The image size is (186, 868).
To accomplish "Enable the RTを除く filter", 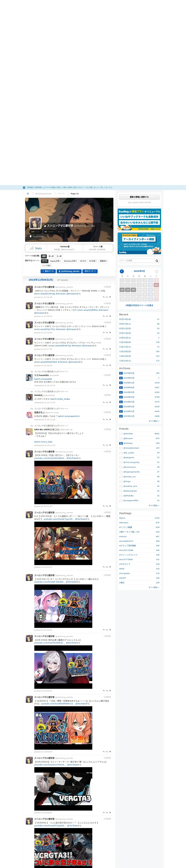I will (x=93, y=261).
